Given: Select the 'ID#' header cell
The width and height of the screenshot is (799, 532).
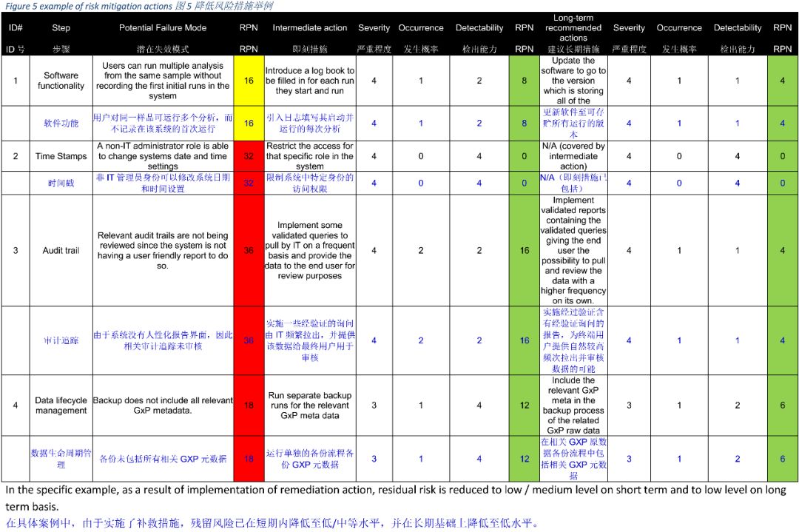Looking at the screenshot, I should point(16,28).
